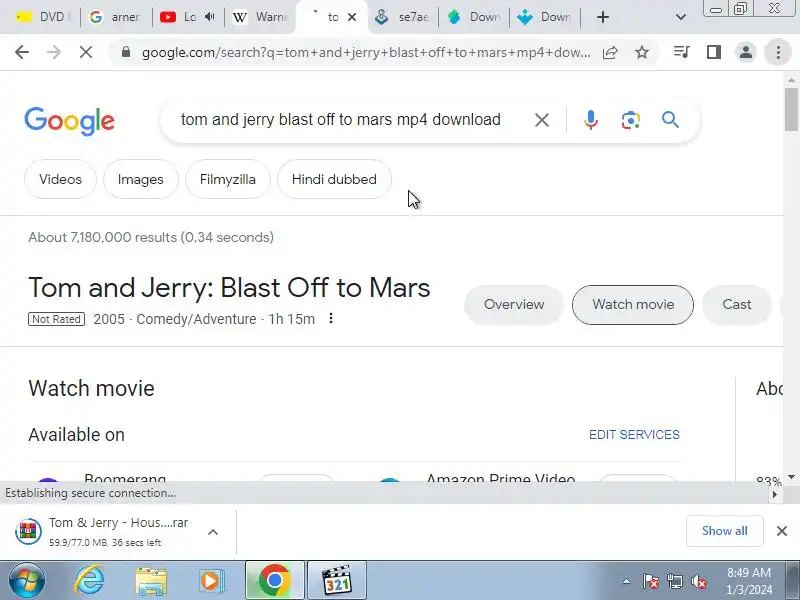
Task: Bookmark this page with the star
Action: pos(642,52)
